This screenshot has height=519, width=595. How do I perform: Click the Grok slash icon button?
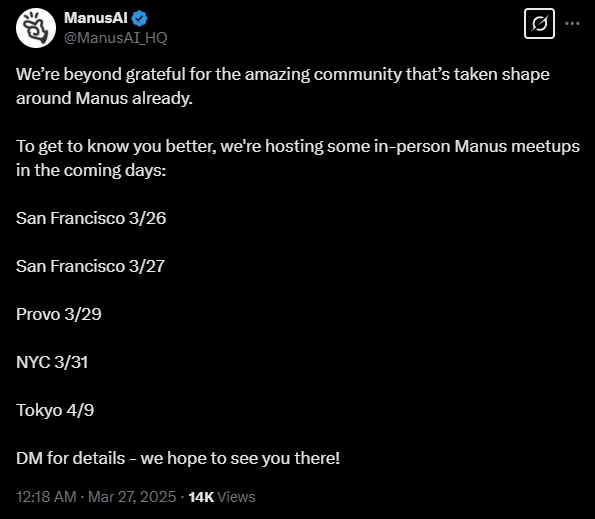539,24
